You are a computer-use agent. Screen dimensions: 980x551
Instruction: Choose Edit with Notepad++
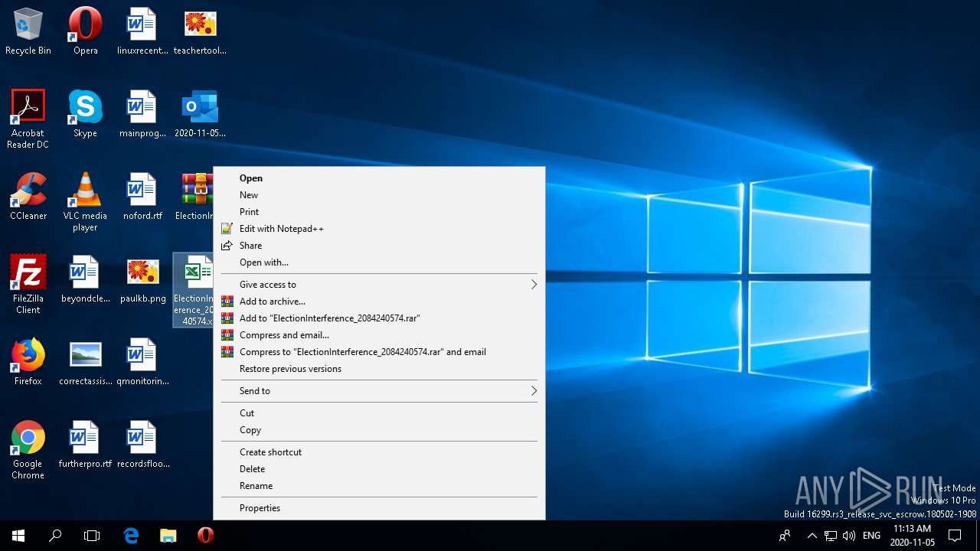point(379,229)
